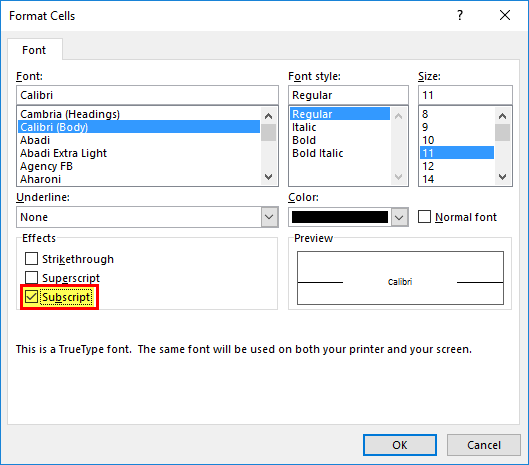Select Calibri (Body) in font list
This screenshot has width=529, height=465.
(139, 127)
